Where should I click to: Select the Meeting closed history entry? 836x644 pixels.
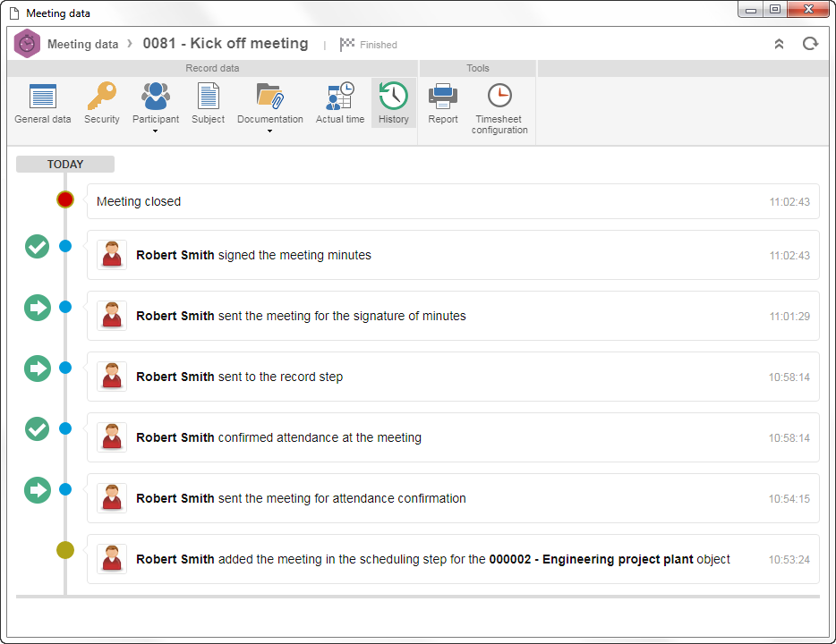click(453, 201)
